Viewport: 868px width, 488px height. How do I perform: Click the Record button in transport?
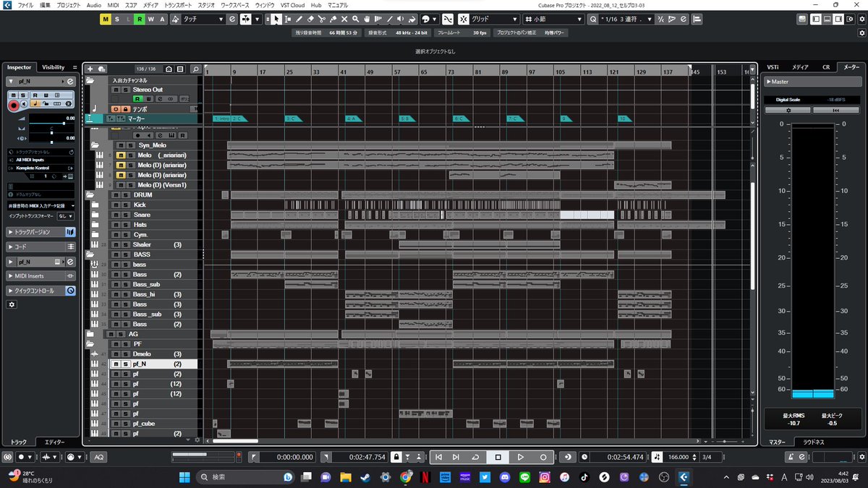tap(542, 457)
